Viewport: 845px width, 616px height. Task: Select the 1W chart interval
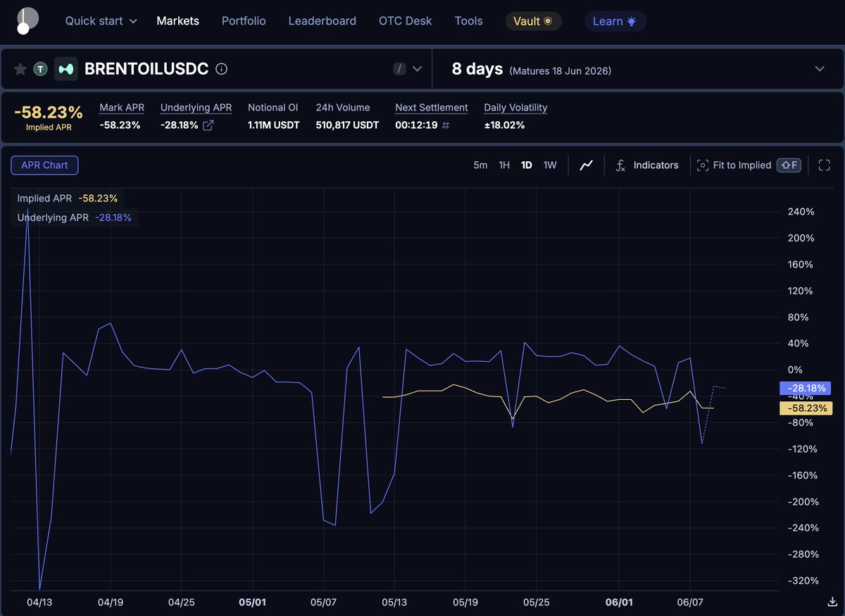(x=550, y=165)
